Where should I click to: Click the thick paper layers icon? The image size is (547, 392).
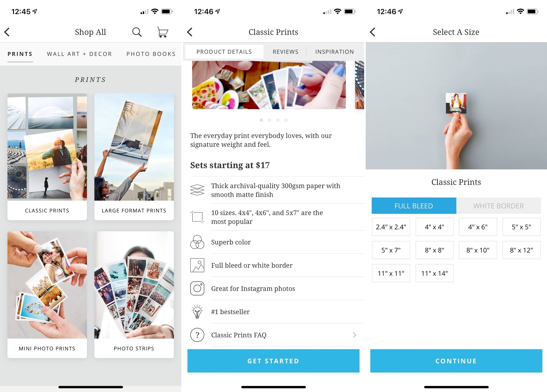197,190
